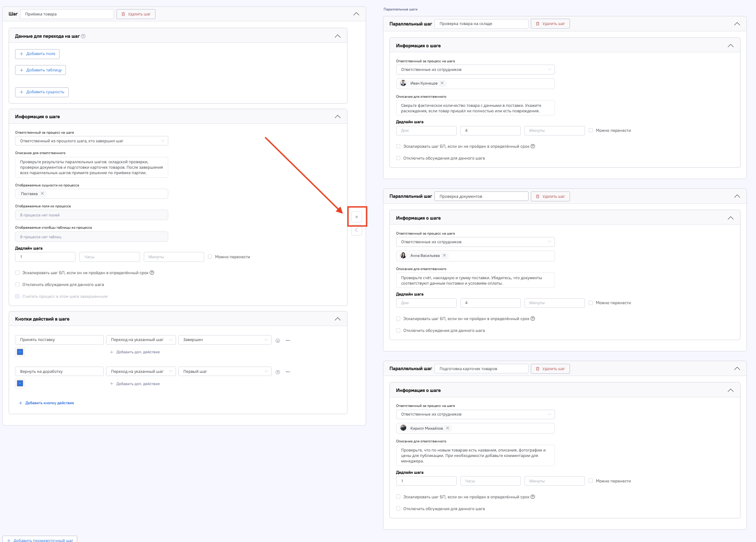Click the blue color swatch under Принять поставку
The image size is (756, 542).
(20, 352)
